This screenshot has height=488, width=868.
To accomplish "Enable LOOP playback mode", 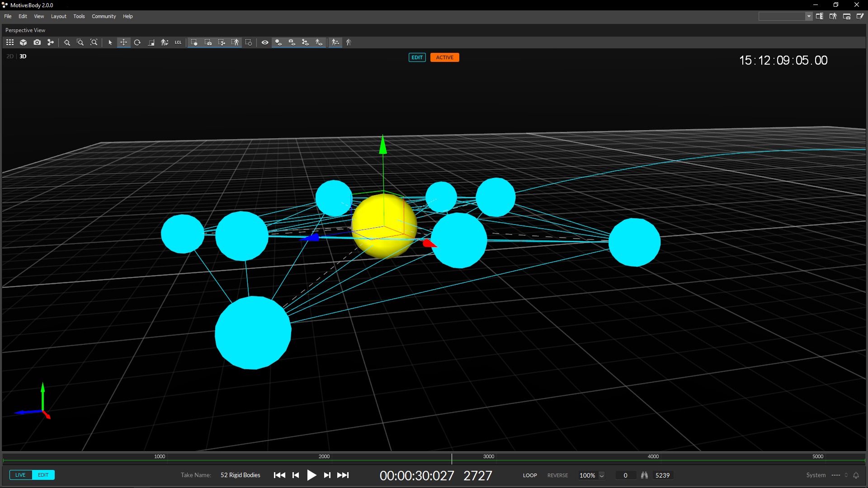I will click(529, 475).
